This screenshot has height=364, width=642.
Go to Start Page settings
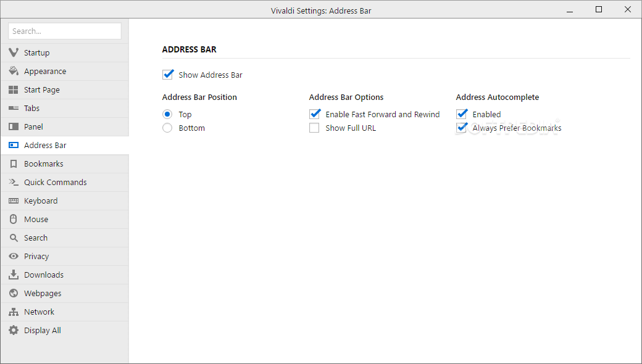click(42, 89)
